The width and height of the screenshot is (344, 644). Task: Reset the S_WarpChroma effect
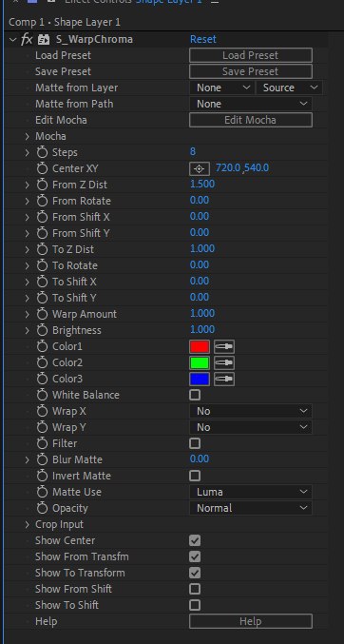[202, 39]
